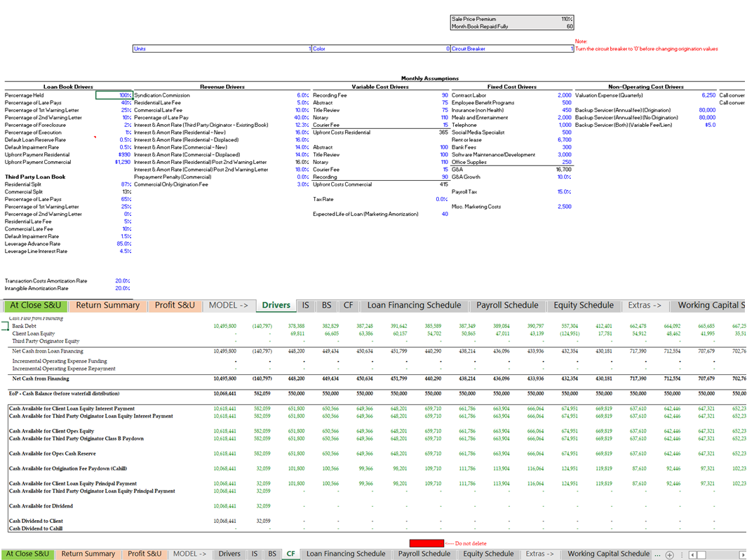This screenshot has height=560, width=747.
Task: Click the red 'Do not delete' cell
Action: point(426,543)
